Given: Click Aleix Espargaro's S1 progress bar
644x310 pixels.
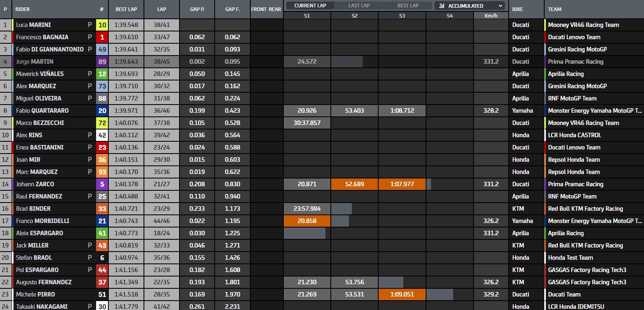Looking at the screenshot, I should [305, 233].
